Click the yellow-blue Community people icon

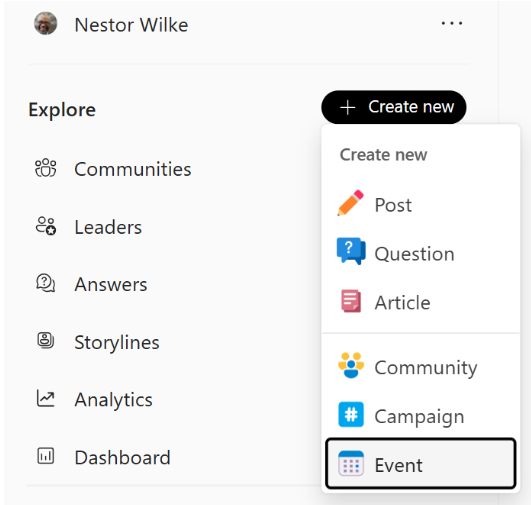pos(351,365)
